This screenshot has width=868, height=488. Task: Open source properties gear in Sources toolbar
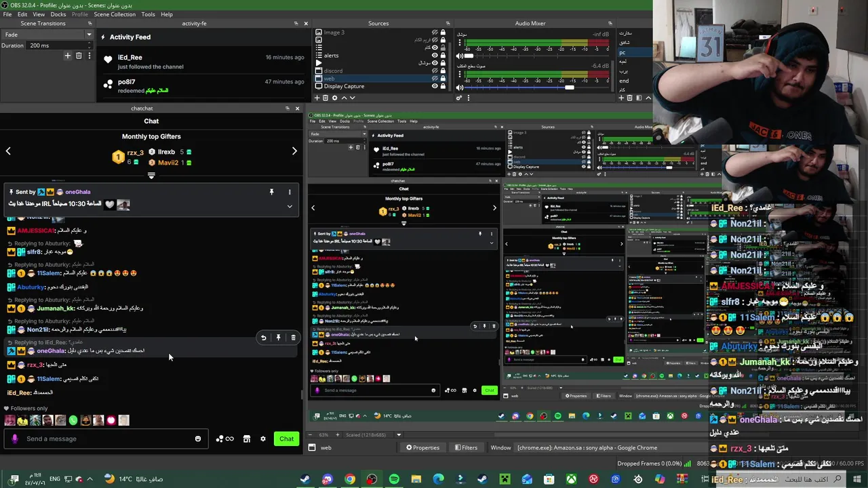(334, 98)
